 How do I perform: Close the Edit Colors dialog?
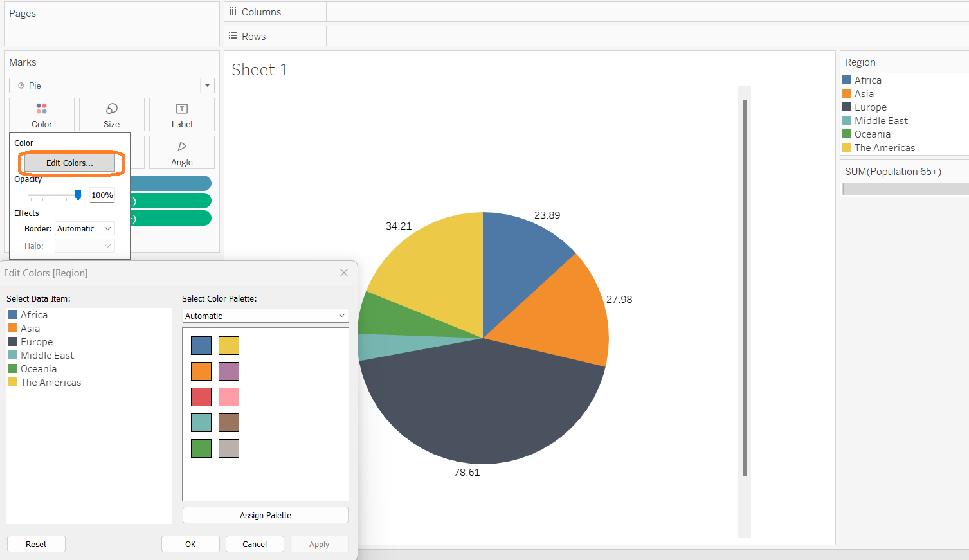pos(344,273)
